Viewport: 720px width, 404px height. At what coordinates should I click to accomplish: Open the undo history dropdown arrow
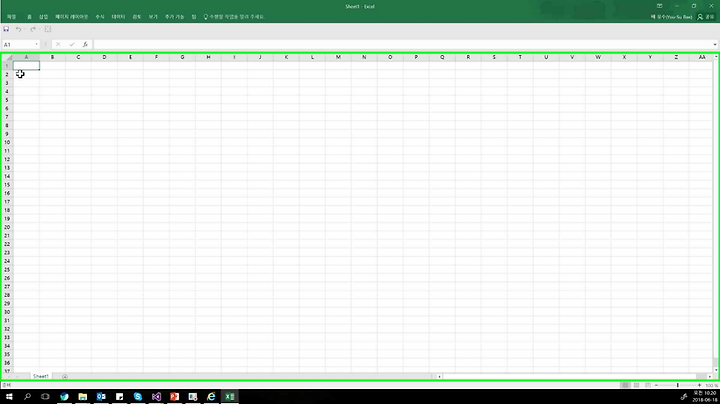24,29
